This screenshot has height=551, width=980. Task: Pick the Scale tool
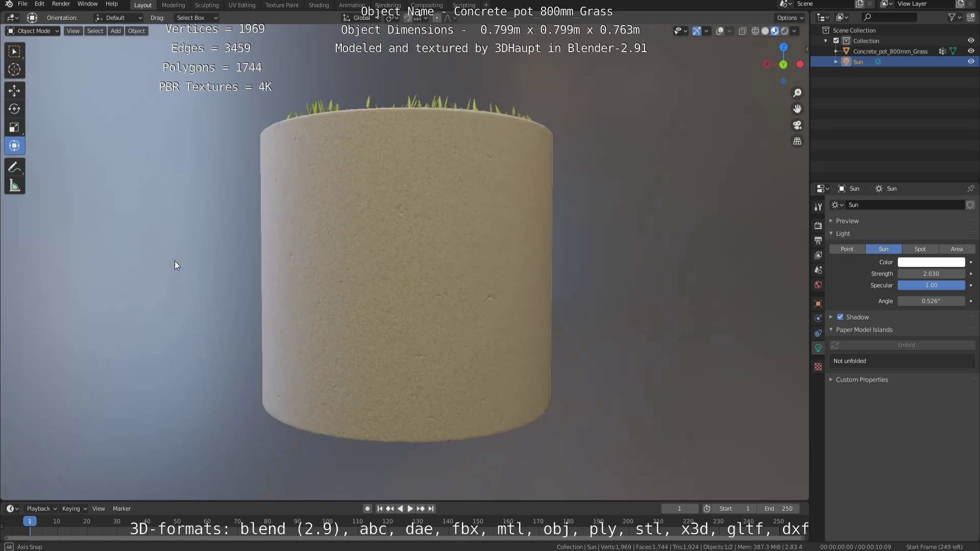point(14,127)
